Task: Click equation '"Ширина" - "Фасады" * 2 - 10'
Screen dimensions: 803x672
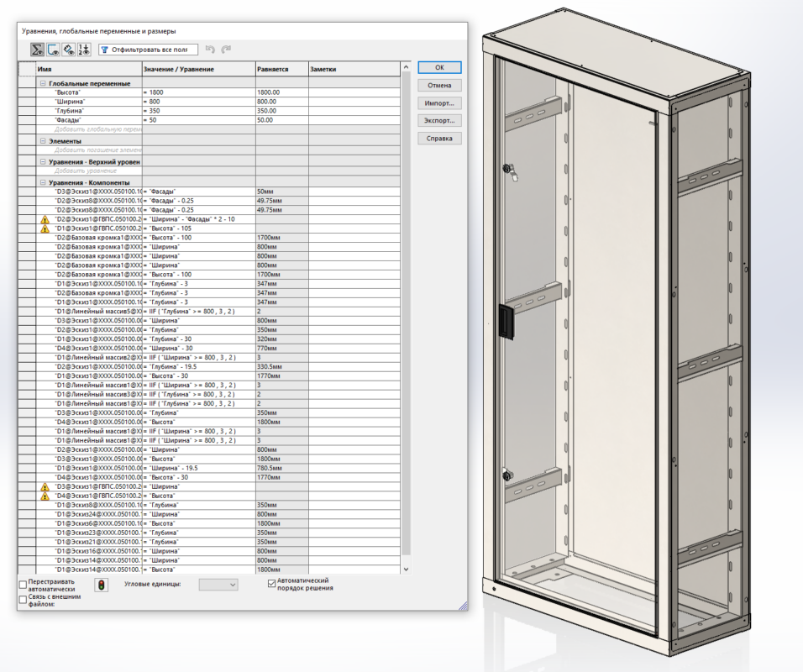Action: (x=199, y=219)
